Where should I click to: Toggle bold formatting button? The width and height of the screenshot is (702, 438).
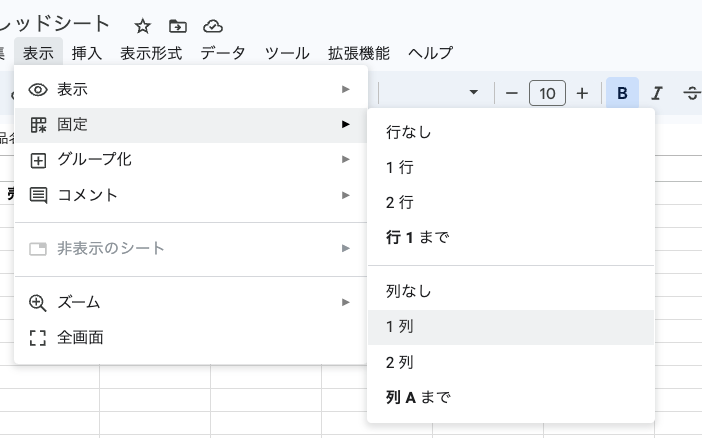622,93
